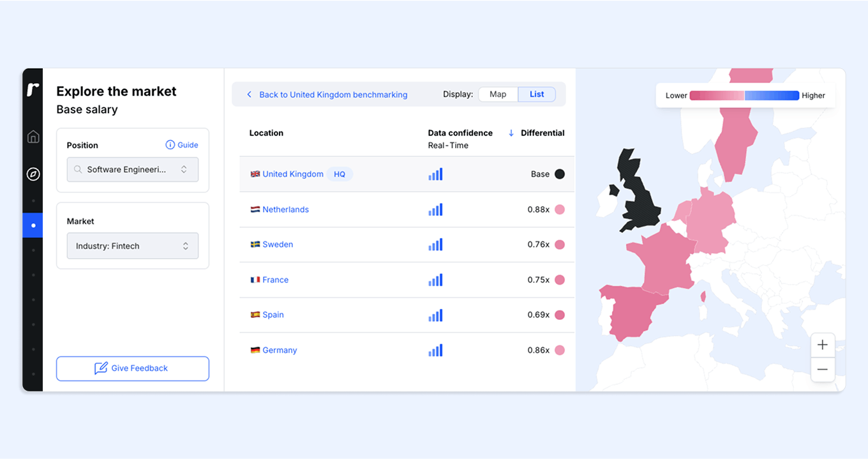Zoom in on the map

coord(822,345)
